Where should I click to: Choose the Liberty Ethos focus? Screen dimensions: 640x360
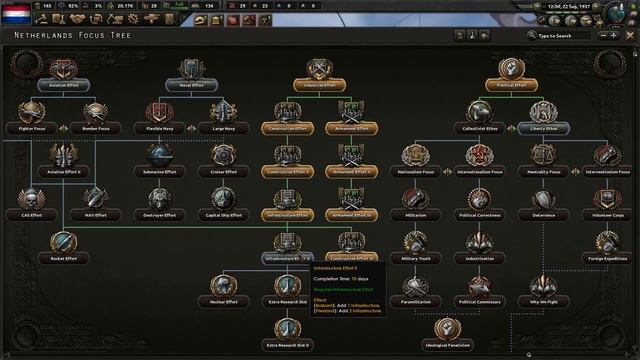pyautogui.click(x=544, y=118)
